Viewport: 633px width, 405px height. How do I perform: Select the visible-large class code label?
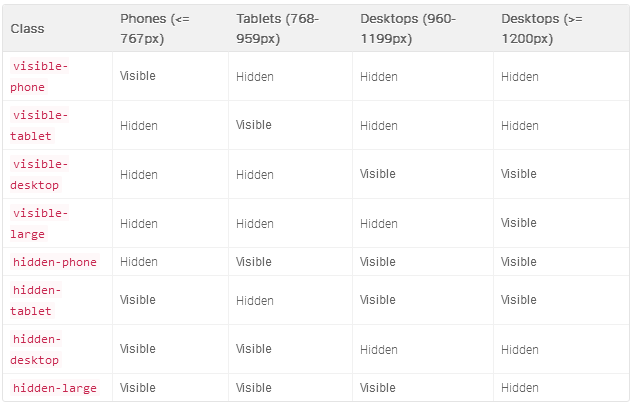click(x=40, y=223)
